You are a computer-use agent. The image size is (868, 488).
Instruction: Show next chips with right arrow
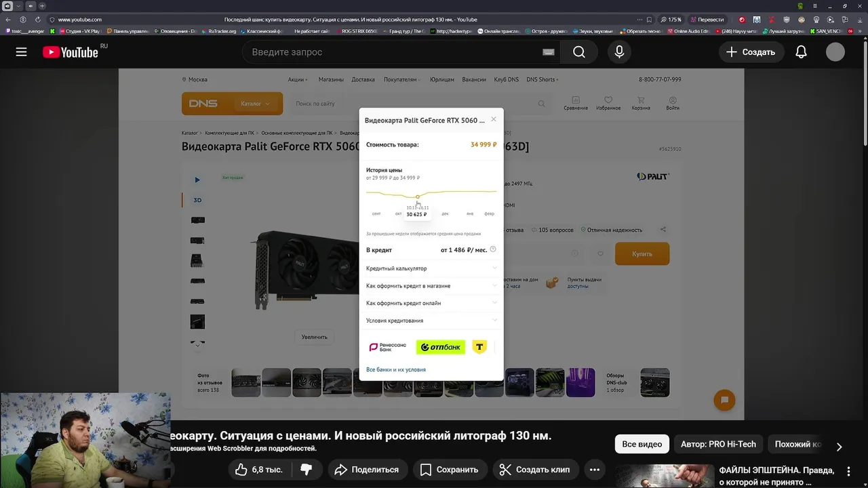tap(839, 446)
